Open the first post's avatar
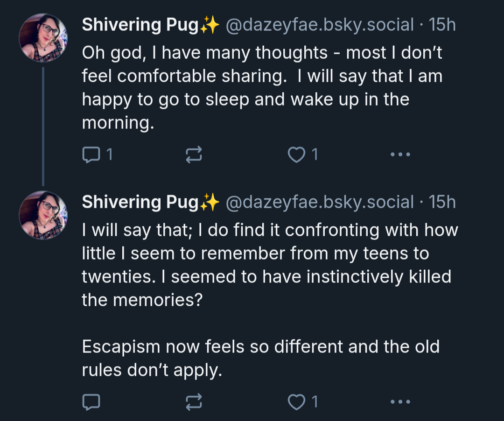This screenshot has height=421, width=504. 43,38
